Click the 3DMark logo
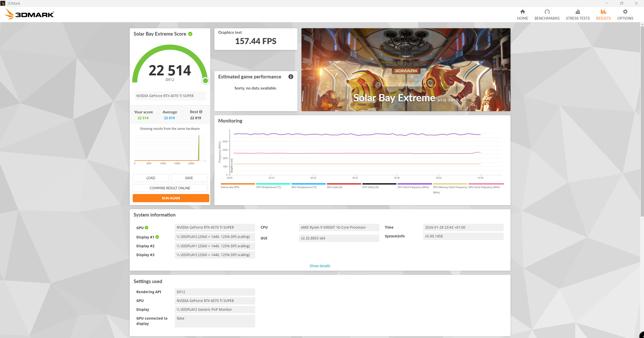 tap(29, 14)
